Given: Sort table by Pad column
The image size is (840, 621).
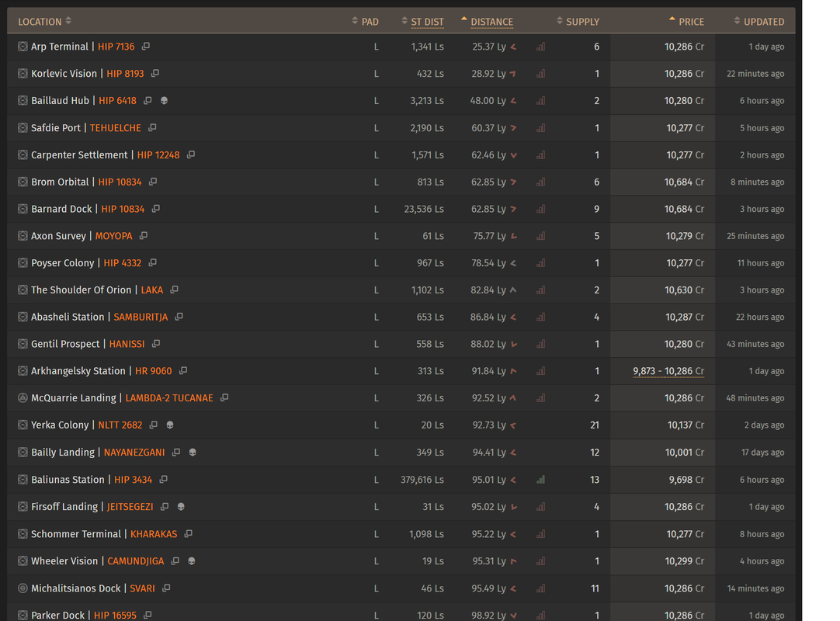Looking at the screenshot, I should coord(366,22).
